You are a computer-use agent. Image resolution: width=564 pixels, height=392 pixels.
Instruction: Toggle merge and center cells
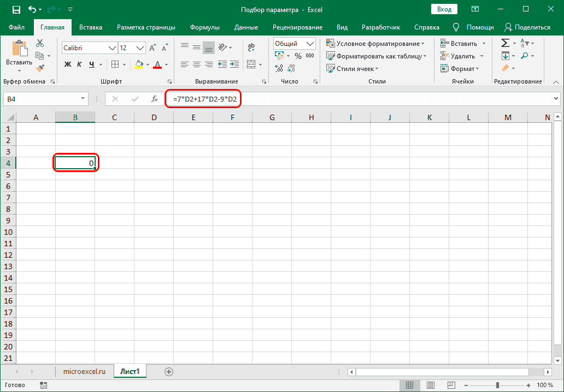[x=251, y=64]
